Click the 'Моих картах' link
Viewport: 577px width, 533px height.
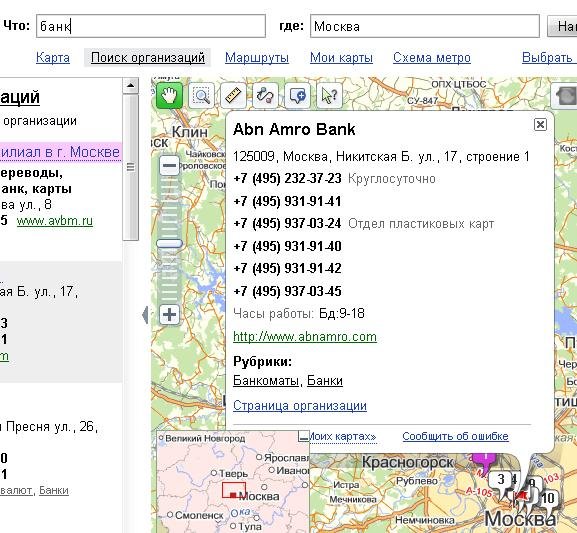coord(343,436)
